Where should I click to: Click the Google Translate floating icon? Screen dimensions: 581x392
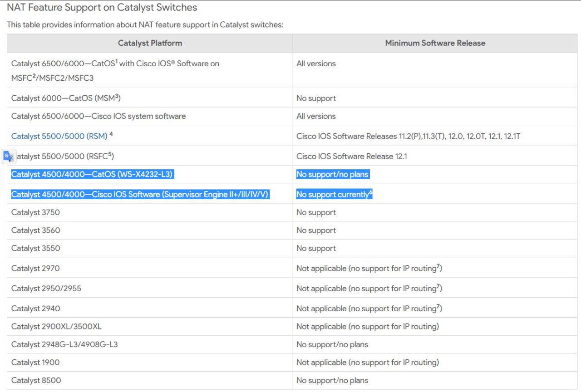[9, 156]
